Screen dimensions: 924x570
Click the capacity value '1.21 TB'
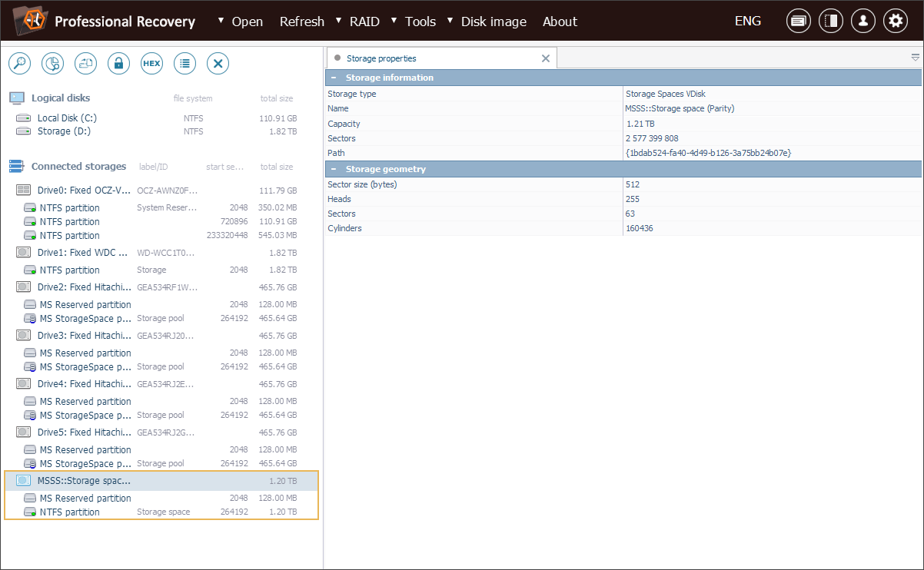point(640,124)
